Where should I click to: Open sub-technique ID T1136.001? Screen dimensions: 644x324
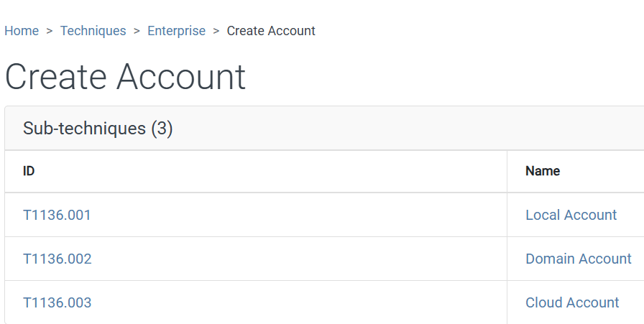[x=57, y=215]
